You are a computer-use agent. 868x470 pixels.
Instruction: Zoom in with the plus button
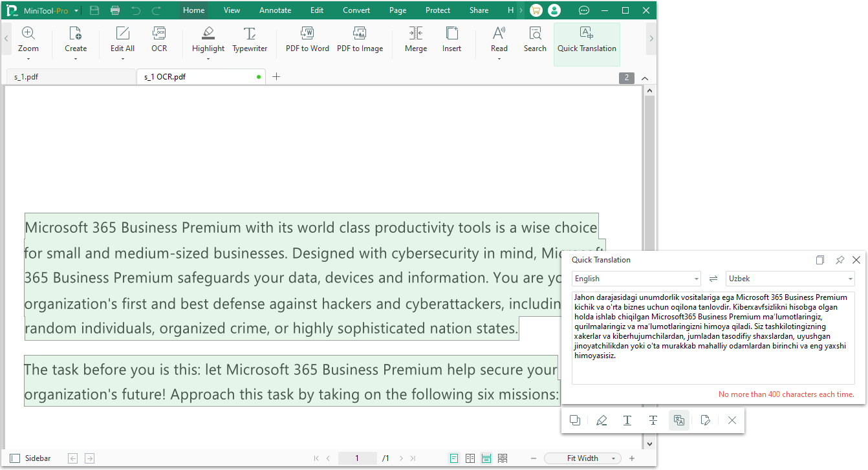point(632,458)
